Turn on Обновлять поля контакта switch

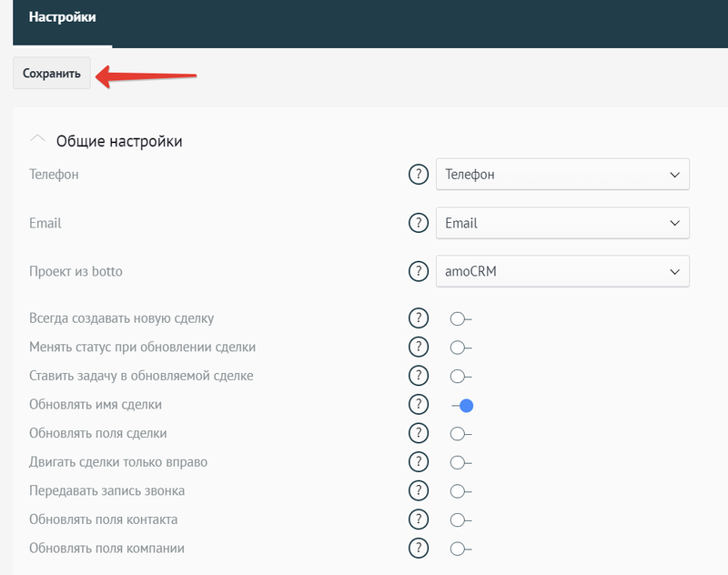(460, 520)
